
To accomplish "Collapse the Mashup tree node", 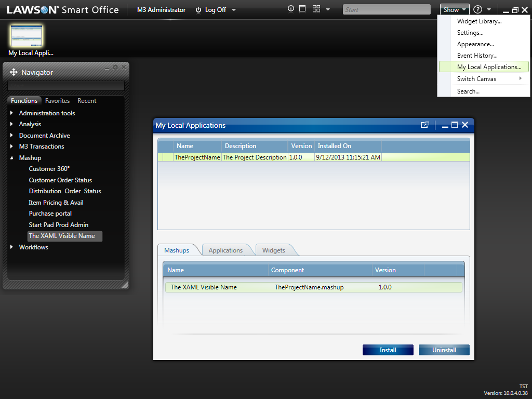I will pos(11,157).
